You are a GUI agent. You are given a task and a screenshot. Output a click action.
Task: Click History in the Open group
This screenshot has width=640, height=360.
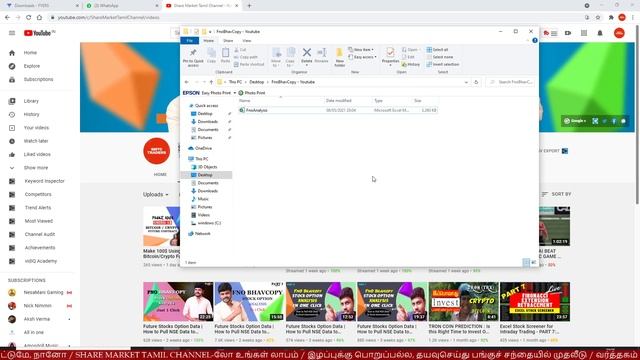[x=411, y=64]
